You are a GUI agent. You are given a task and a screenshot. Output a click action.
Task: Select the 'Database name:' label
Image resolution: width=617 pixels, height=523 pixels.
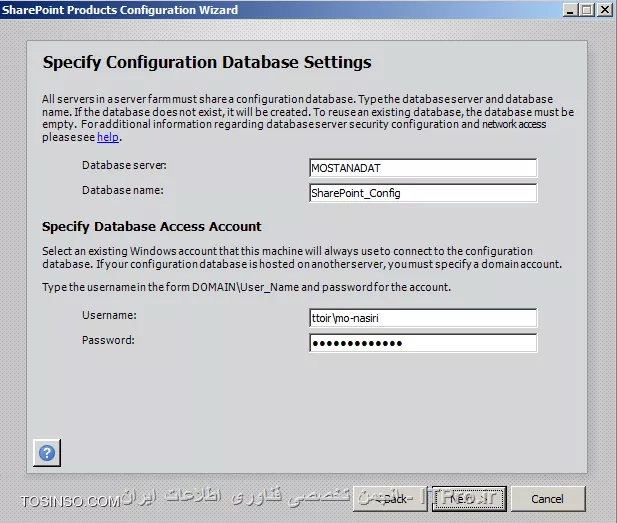[x=123, y=190]
